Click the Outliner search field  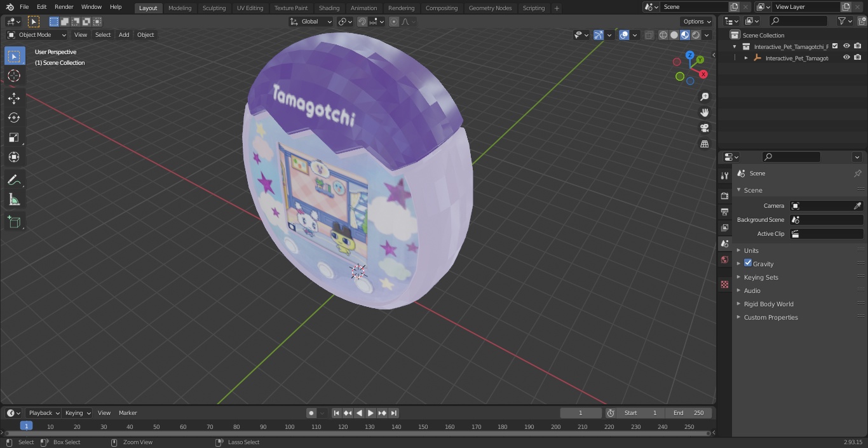point(797,21)
